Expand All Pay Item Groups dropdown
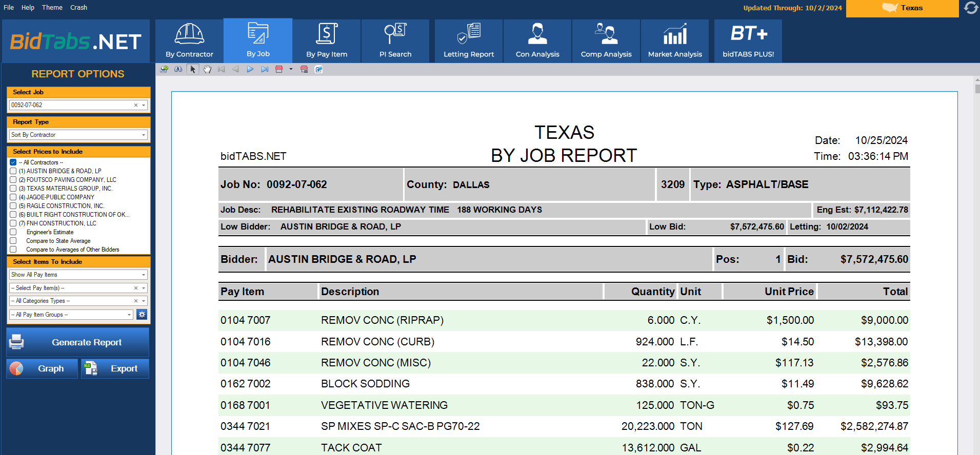Image resolution: width=980 pixels, height=455 pixels. click(129, 315)
